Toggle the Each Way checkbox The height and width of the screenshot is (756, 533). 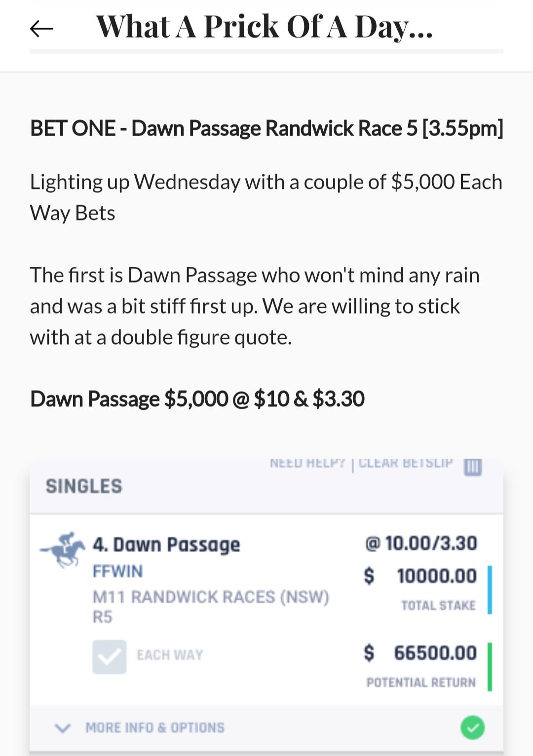click(110, 657)
